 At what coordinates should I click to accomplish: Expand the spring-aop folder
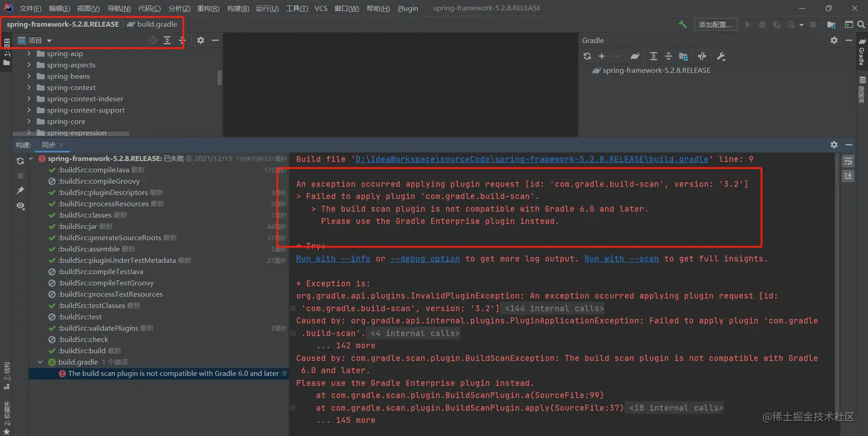click(29, 53)
